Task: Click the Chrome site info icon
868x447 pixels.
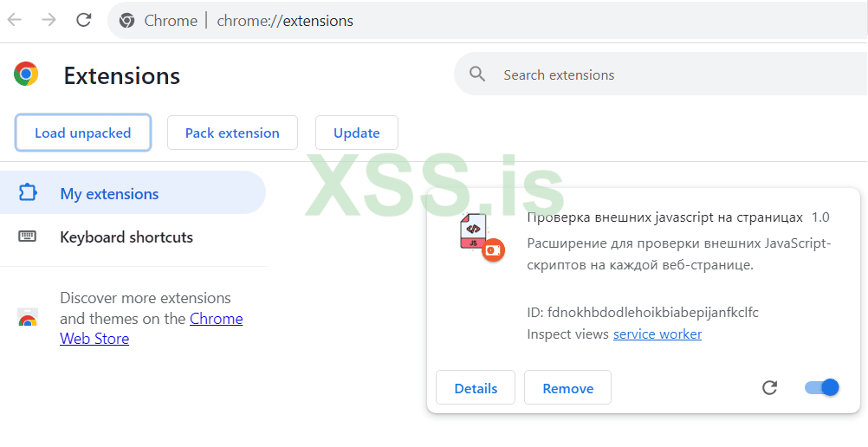Action: (x=127, y=21)
